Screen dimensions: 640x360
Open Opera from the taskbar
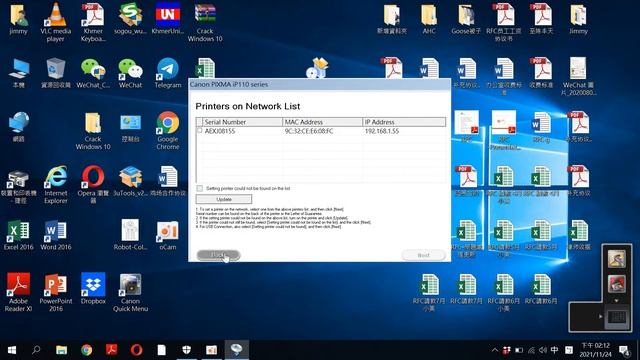136,350
